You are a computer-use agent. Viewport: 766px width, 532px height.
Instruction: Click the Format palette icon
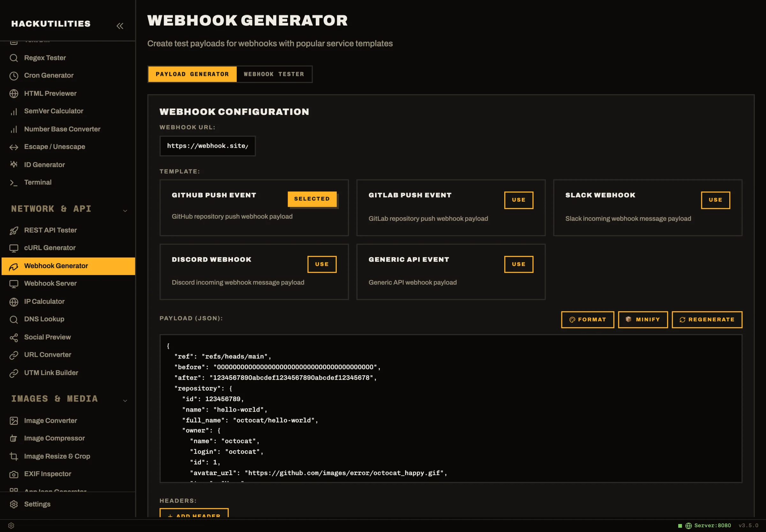(x=572, y=320)
